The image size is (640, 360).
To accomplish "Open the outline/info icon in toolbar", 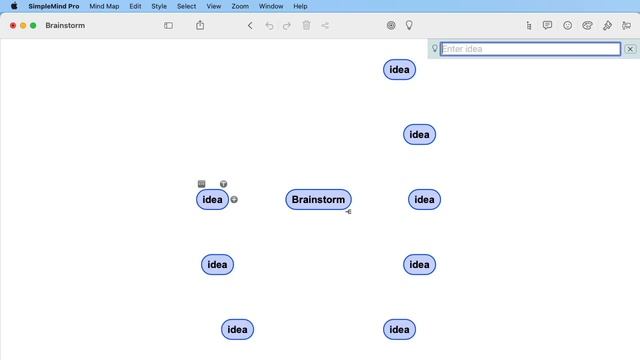I will [x=529, y=25].
